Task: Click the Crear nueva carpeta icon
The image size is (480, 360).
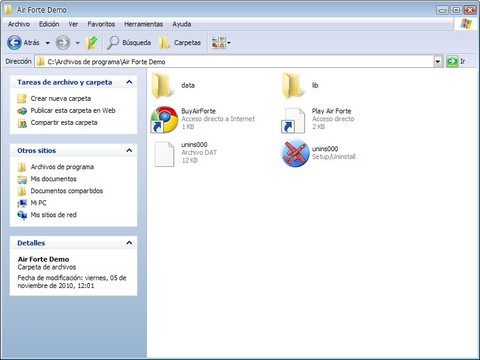Action: point(22,99)
